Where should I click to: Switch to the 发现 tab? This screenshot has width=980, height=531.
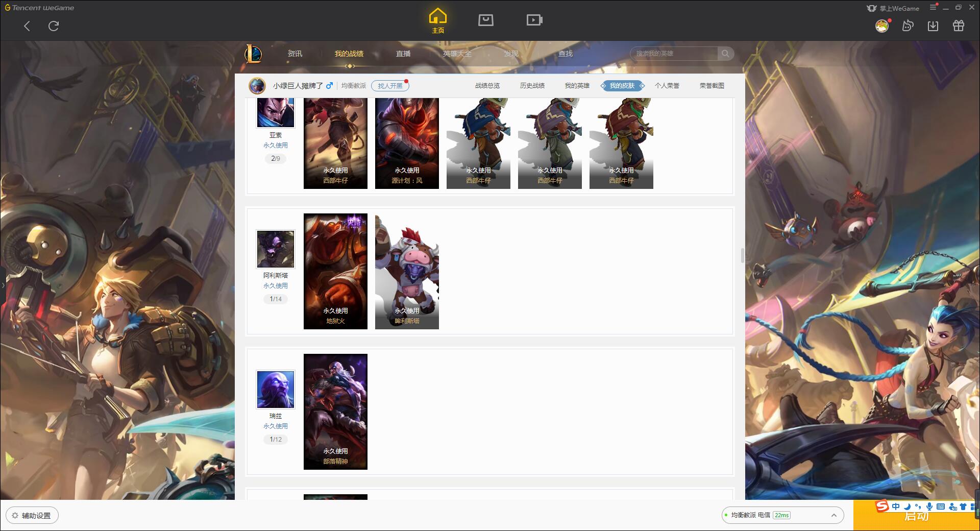coord(511,54)
